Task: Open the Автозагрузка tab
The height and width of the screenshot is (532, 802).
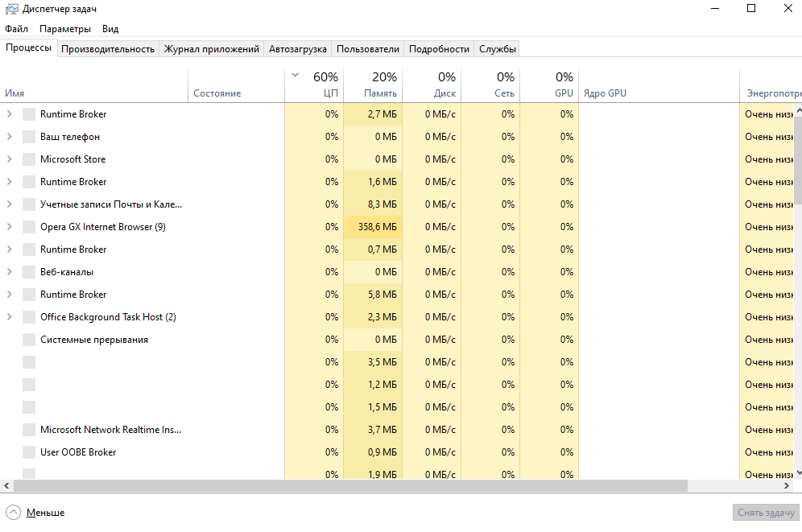Action: click(x=298, y=49)
